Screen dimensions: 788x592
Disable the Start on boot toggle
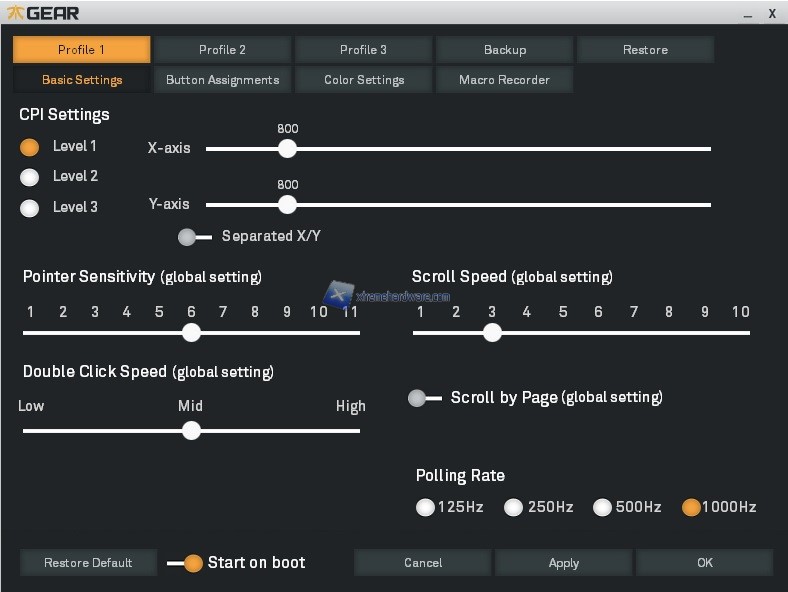[x=185, y=563]
